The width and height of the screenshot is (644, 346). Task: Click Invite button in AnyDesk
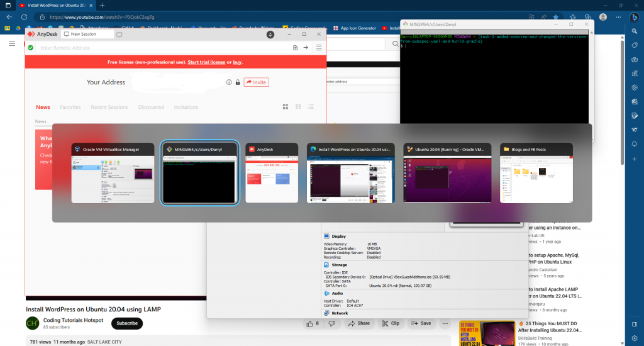[257, 82]
